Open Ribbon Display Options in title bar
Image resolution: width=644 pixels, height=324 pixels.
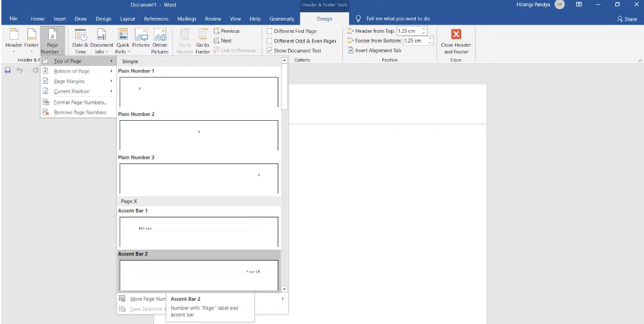click(x=579, y=5)
